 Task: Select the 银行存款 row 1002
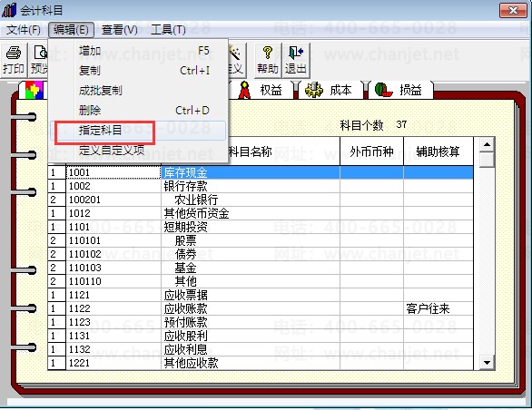point(261,186)
